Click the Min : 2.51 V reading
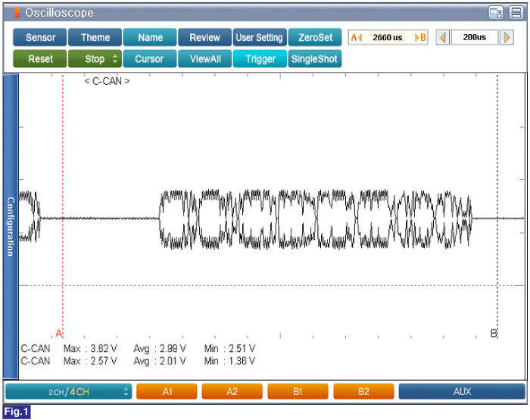This screenshot has height=420, width=530. coord(230,348)
